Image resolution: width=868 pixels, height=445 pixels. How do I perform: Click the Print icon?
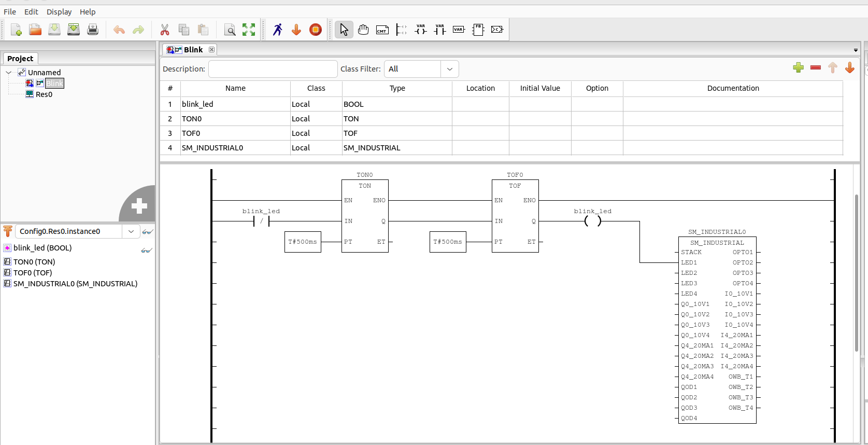[x=93, y=30]
